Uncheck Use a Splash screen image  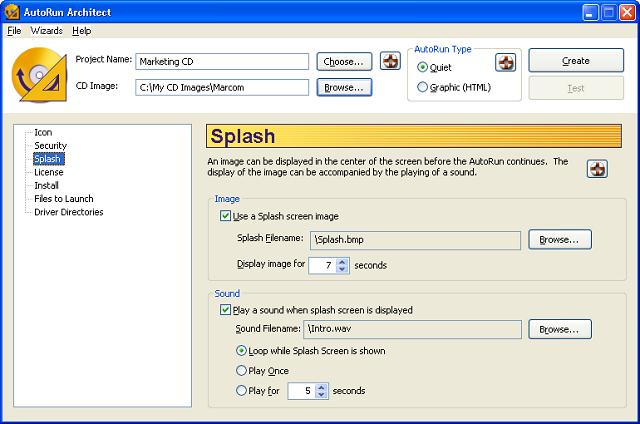[225, 216]
